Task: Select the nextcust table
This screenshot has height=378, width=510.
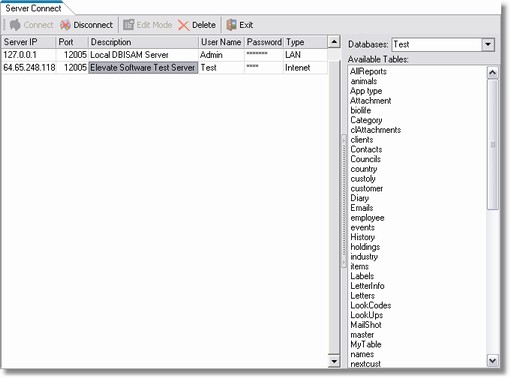Action: click(365, 364)
